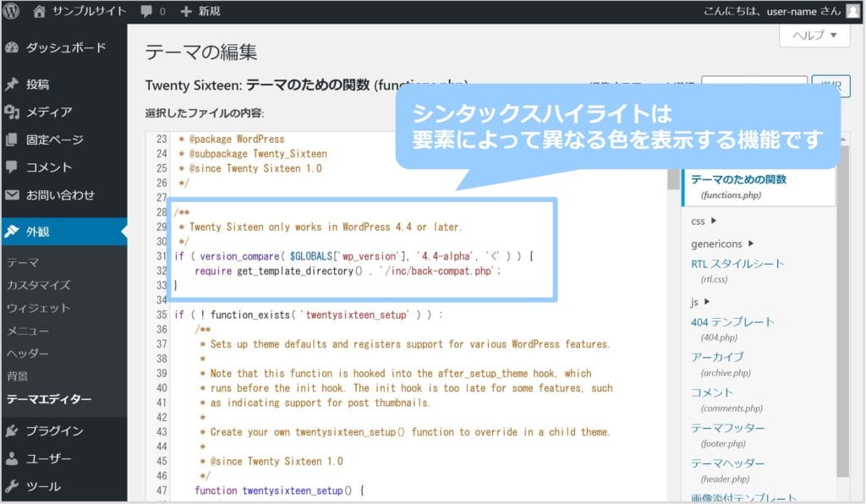Click the pages icon next to 固定ページ
Image resolution: width=866 pixels, height=504 pixels.
[x=12, y=140]
